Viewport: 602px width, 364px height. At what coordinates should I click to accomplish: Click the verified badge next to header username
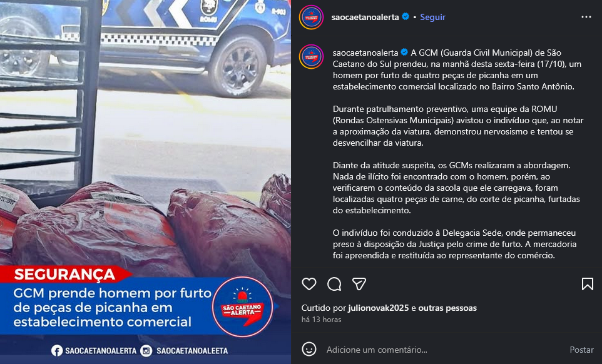click(406, 16)
